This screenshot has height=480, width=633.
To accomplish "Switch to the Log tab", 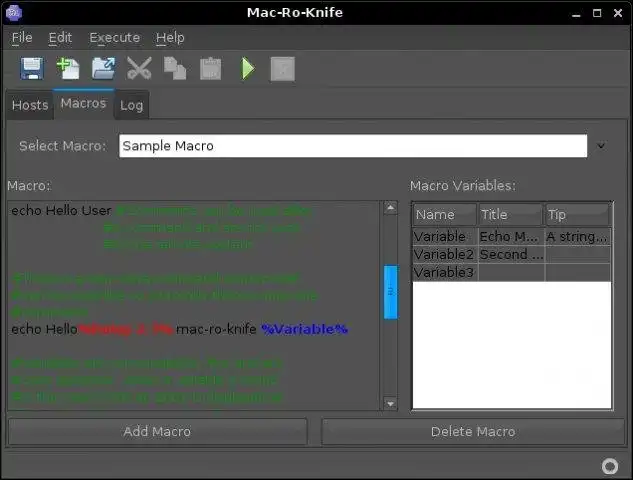I will point(132,105).
